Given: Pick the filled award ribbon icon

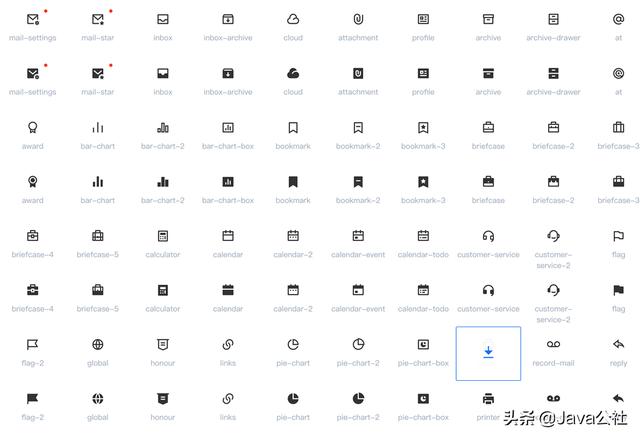Looking at the screenshot, I should (x=33, y=182).
